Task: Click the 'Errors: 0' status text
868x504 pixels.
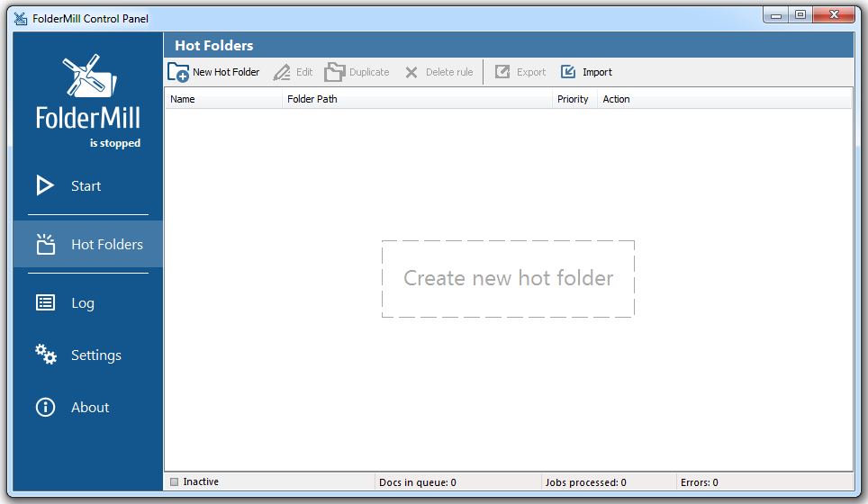Action: click(x=699, y=482)
